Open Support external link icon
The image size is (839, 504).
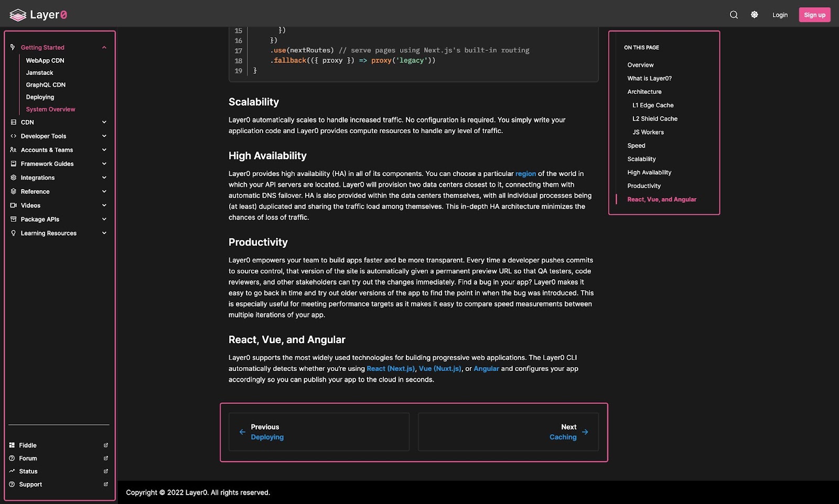point(105,485)
